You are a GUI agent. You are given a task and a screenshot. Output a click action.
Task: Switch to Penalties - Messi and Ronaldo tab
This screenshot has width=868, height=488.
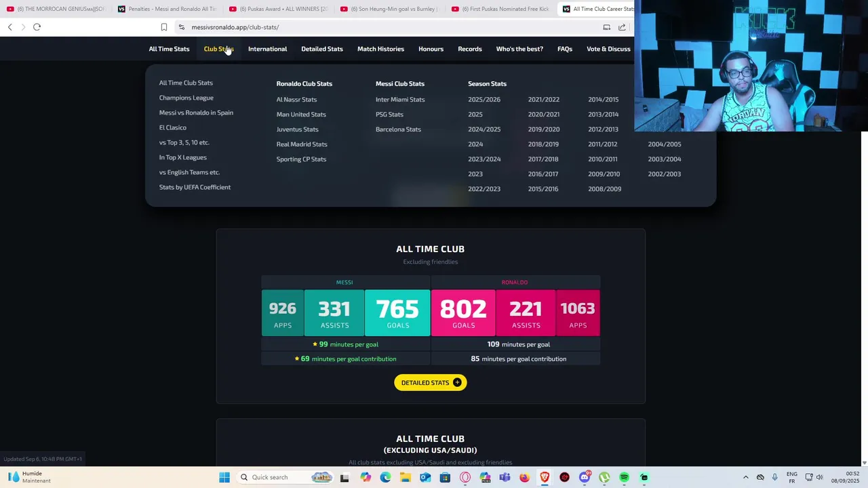point(167,9)
